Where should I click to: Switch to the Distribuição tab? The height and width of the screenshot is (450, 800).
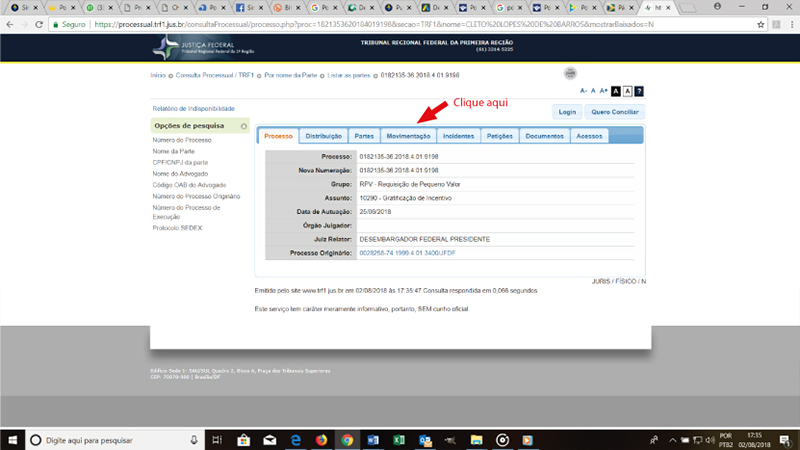point(323,136)
